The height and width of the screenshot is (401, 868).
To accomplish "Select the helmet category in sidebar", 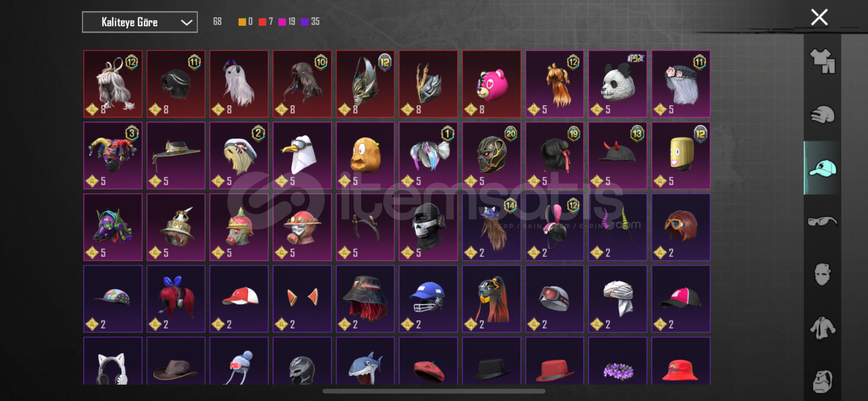I will (822, 114).
